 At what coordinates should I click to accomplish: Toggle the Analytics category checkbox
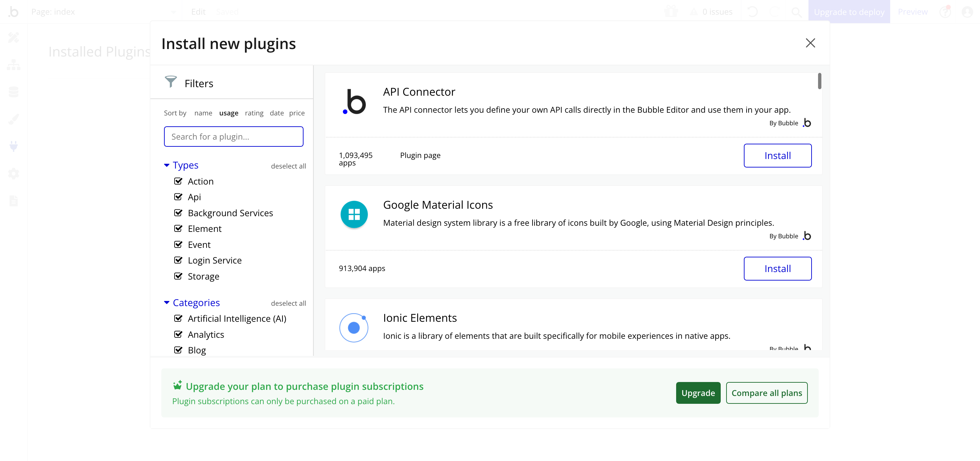(x=178, y=334)
